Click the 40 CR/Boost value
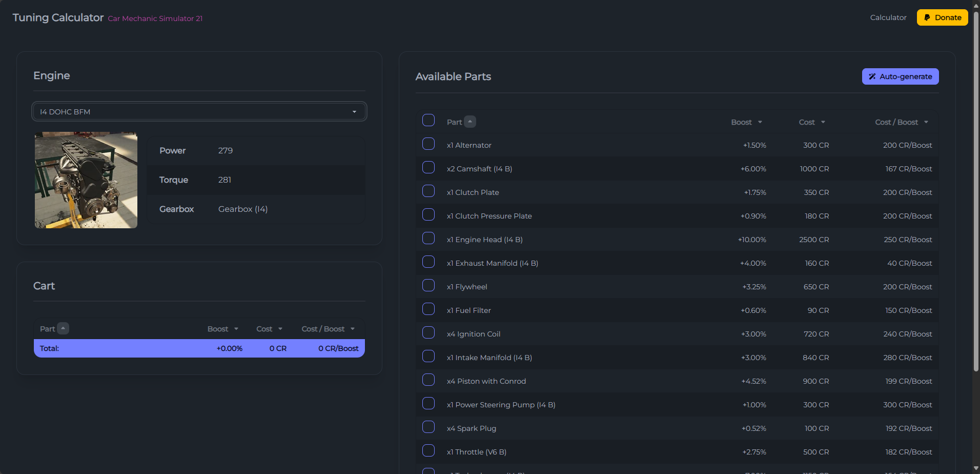 point(910,263)
